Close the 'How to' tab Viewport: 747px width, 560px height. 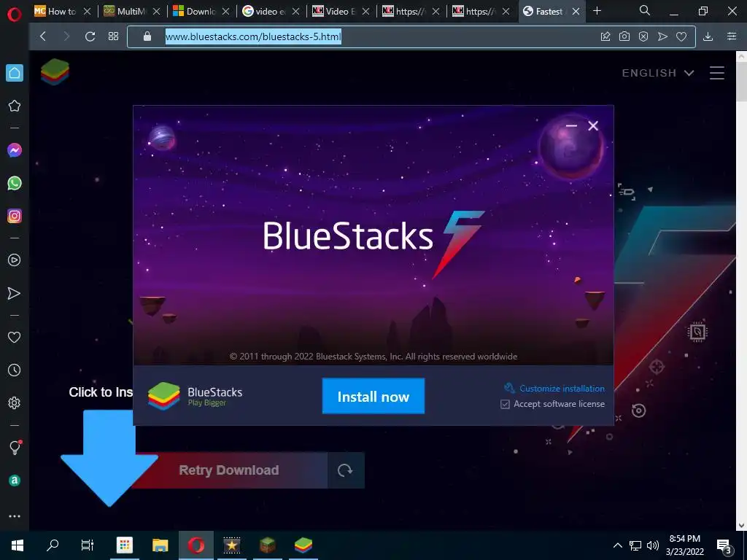[87, 12]
